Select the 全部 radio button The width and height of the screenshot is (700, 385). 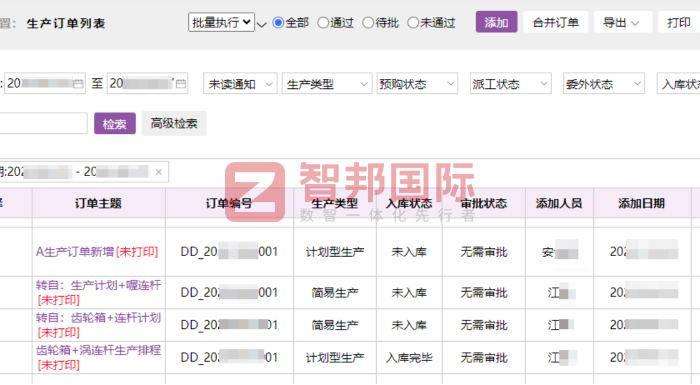pos(278,22)
